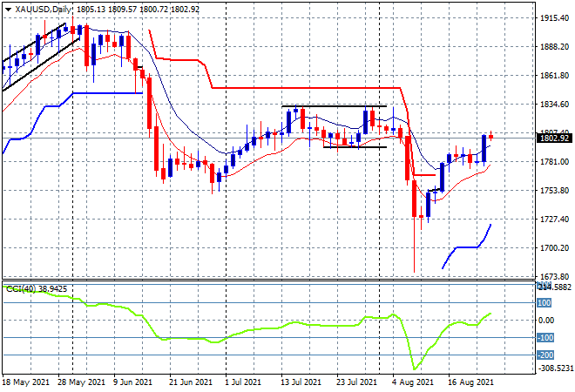Click the OHLC values 1805.13 1809.57 1800.72 1802.92

tap(139, 10)
